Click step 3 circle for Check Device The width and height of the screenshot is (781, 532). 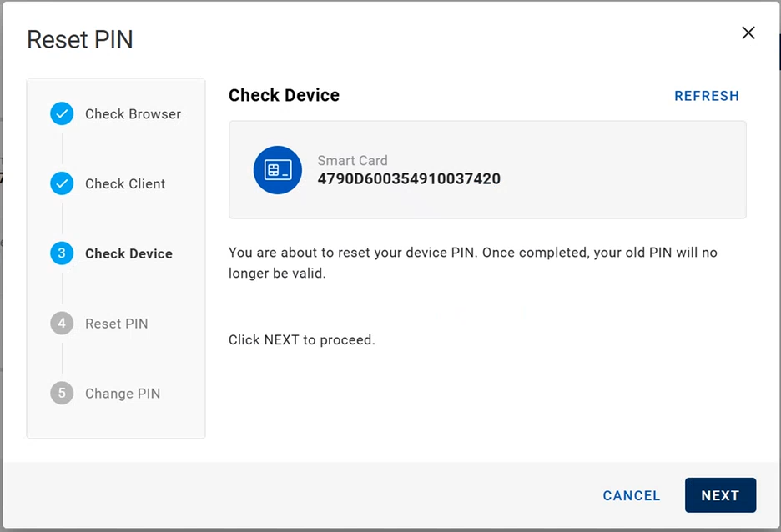[62, 253]
